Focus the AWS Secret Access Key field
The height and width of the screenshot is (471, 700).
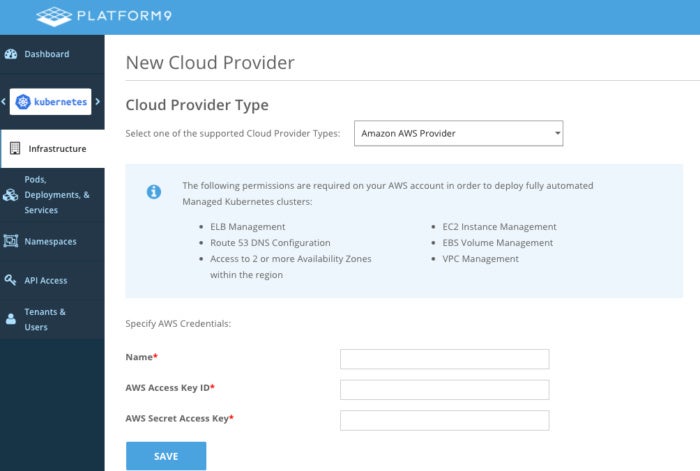tap(445, 421)
